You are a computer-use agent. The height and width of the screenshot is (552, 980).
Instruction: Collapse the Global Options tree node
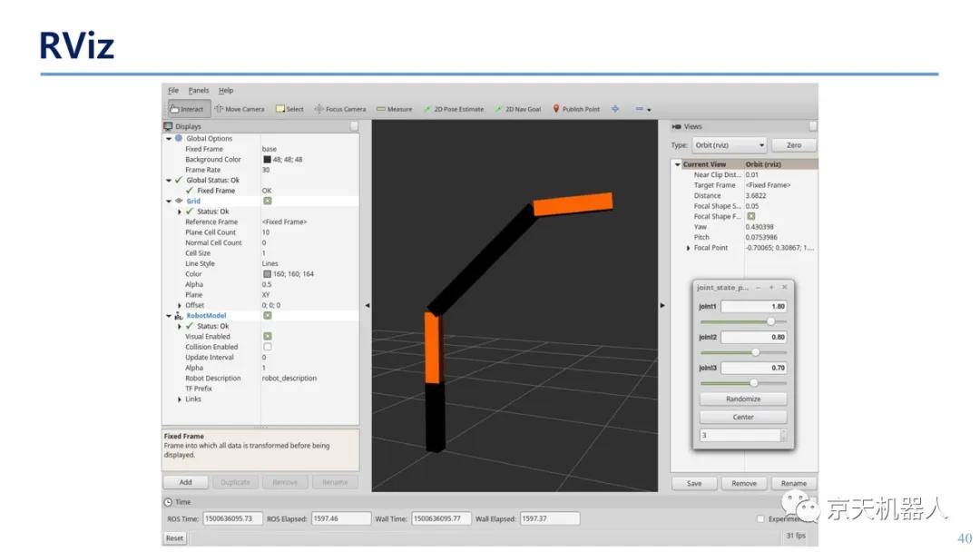coord(169,139)
